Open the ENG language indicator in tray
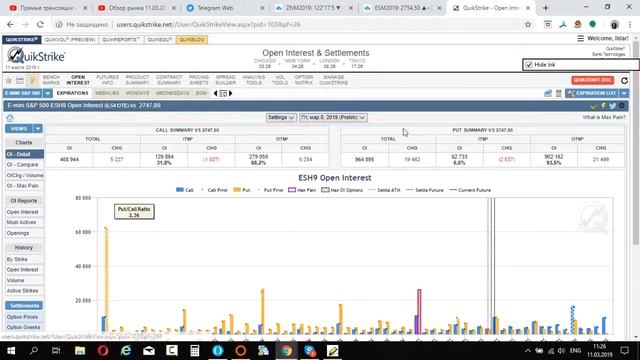The width and height of the screenshot is (640, 360). pyautogui.click(x=575, y=351)
